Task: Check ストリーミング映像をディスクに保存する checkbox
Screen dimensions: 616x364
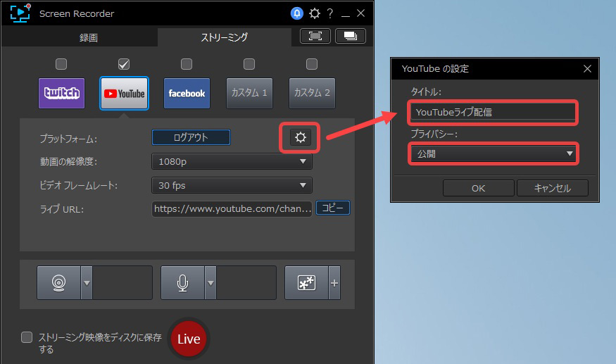Action: click(27, 337)
